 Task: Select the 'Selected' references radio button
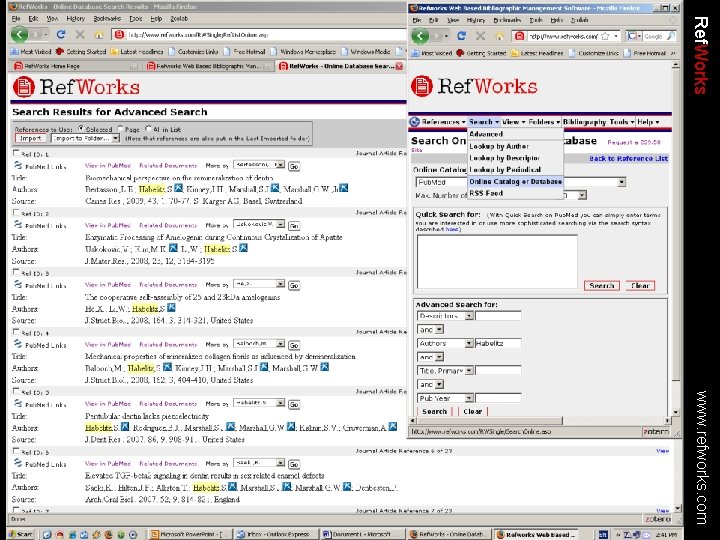point(81,129)
